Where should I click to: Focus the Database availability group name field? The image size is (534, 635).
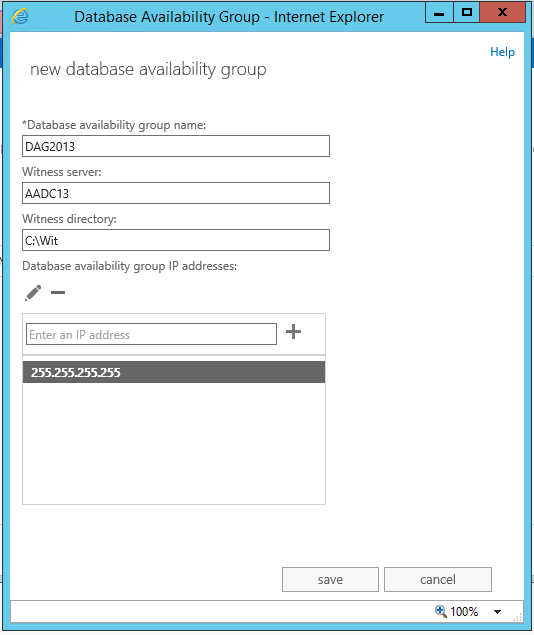click(176, 146)
